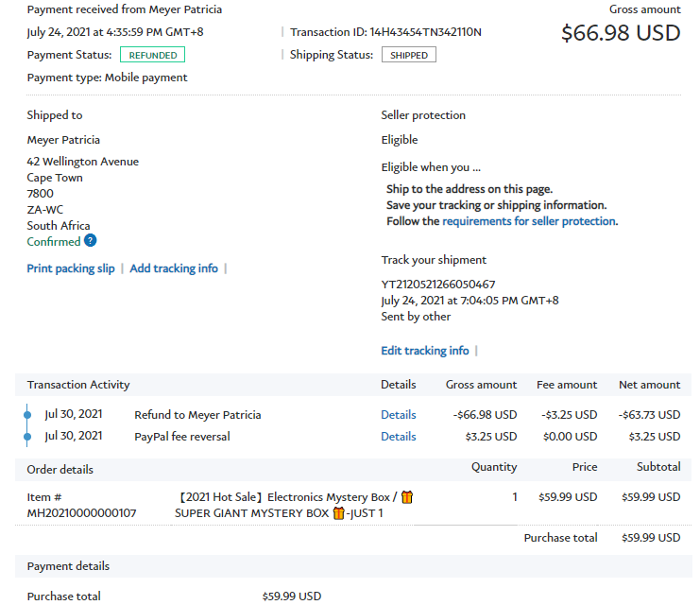Click the SHIPPED shipping status badge

click(409, 56)
